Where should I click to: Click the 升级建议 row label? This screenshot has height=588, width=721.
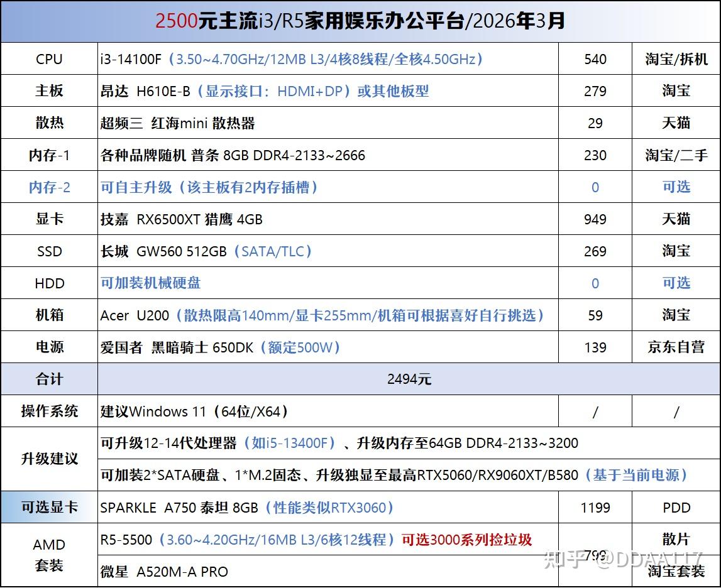tap(49, 459)
